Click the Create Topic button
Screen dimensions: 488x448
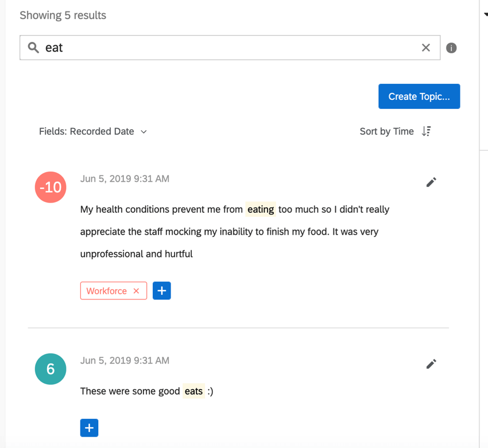click(x=419, y=96)
